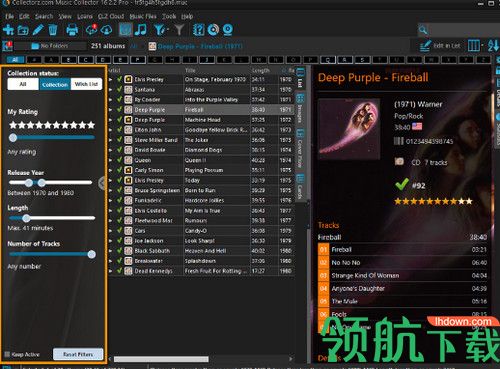Viewport: 500px width, 369px height.
Task: Select the Wish List status option
Action: [86, 84]
